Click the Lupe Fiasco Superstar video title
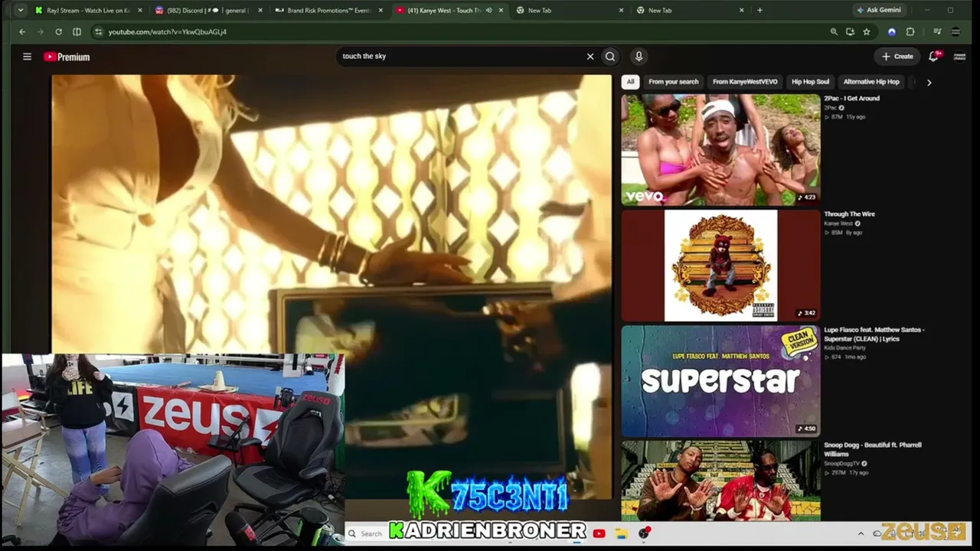Screen dimensions: 980x551 pyautogui.click(x=874, y=334)
